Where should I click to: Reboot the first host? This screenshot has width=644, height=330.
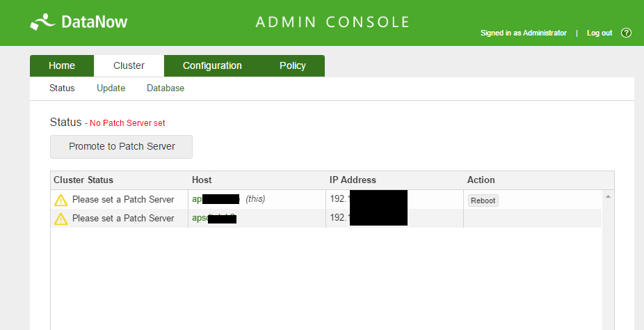[483, 201]
